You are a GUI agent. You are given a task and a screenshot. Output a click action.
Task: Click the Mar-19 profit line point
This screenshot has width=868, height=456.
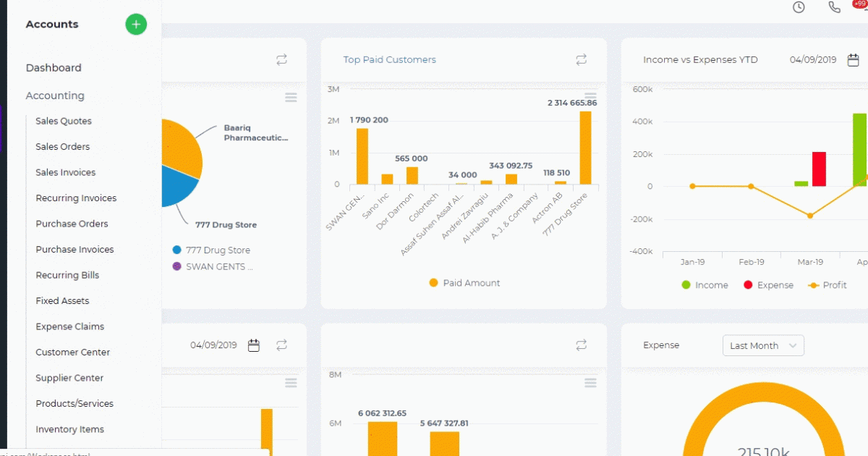coord(810,216)
